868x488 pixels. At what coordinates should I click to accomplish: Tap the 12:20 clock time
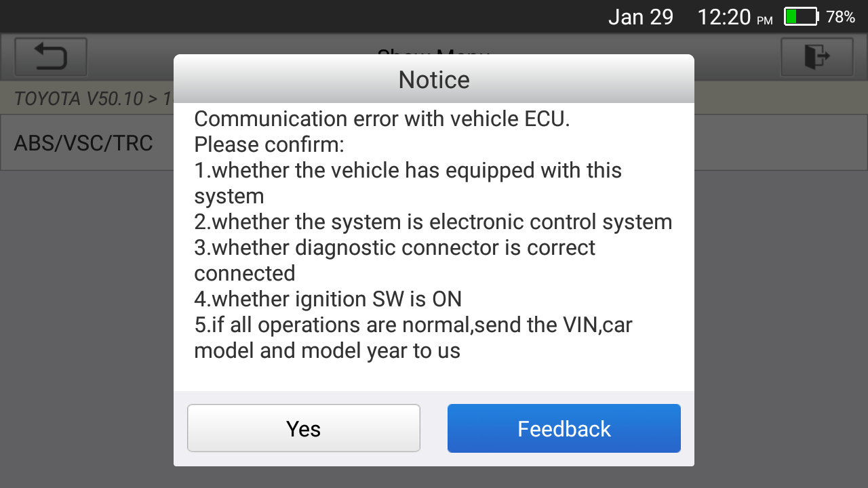725,17
